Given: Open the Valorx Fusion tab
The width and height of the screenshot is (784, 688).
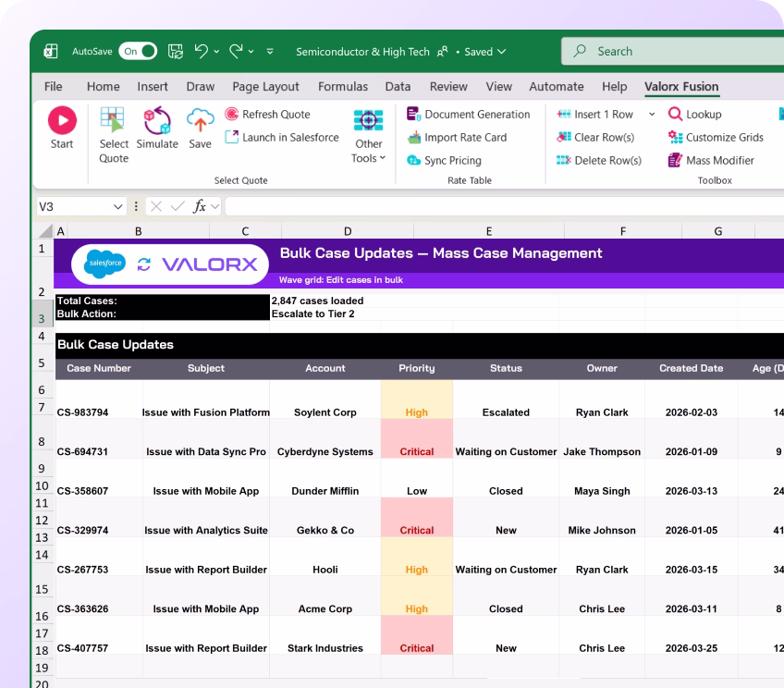Looking at the screenshot, I should pos(681,87).
